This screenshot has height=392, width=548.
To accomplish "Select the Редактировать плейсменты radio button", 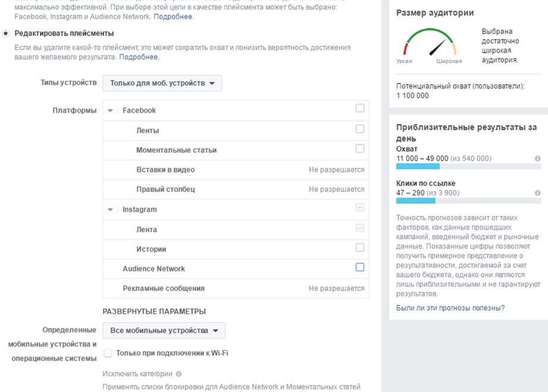I will [x=6, y=33].
